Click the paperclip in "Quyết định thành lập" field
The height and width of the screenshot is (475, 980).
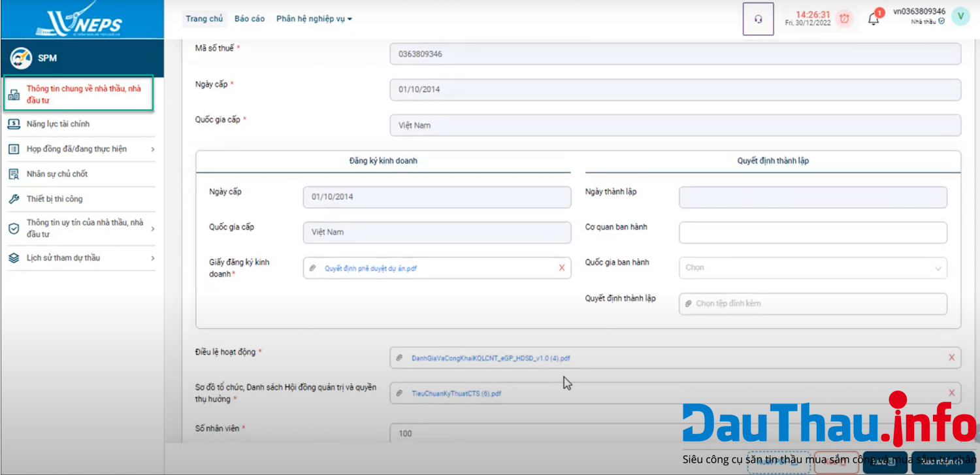pyautogui.click(x=689, y=303)
